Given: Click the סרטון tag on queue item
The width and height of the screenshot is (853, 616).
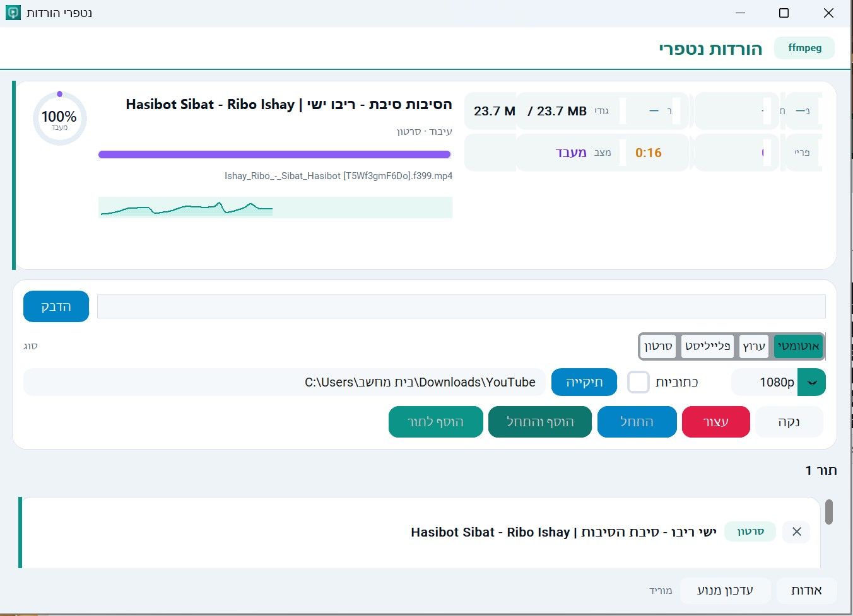Looking at the screenshot, I should (x=750, y=532).
